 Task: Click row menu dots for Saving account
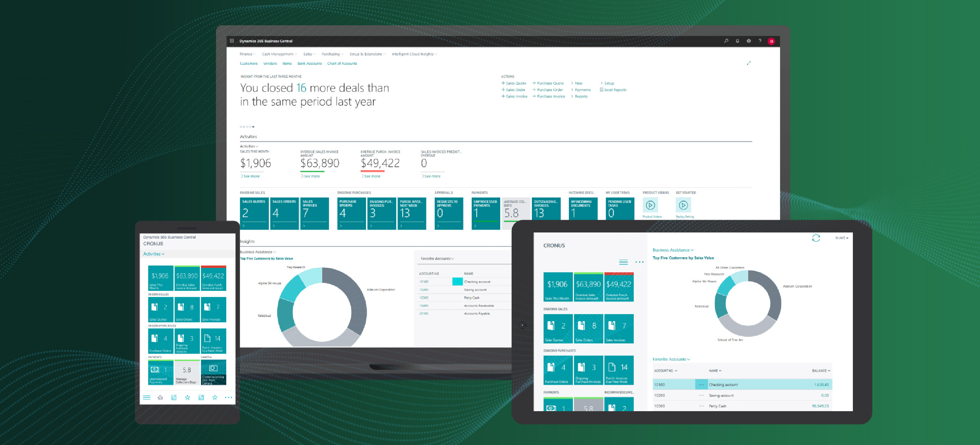[x=701, y=396]
